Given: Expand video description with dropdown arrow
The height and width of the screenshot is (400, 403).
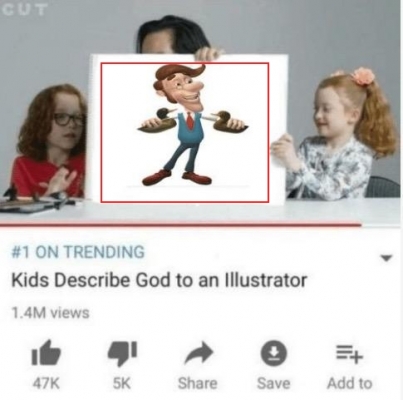Looking at the screenshot, I should (x=386, y=258).
